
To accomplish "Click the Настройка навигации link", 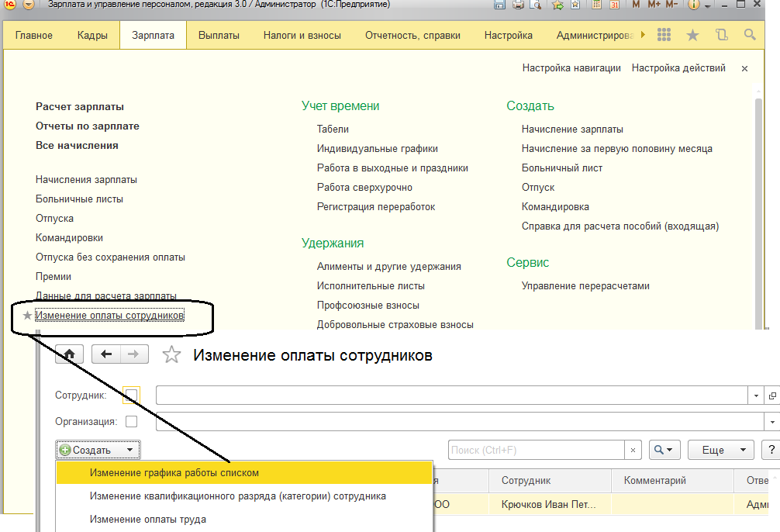I will [x=571, y=68].
